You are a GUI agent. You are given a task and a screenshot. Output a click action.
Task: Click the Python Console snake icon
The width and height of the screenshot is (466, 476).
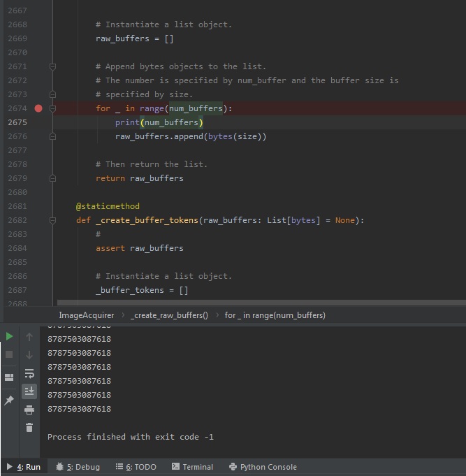point(233,467)
